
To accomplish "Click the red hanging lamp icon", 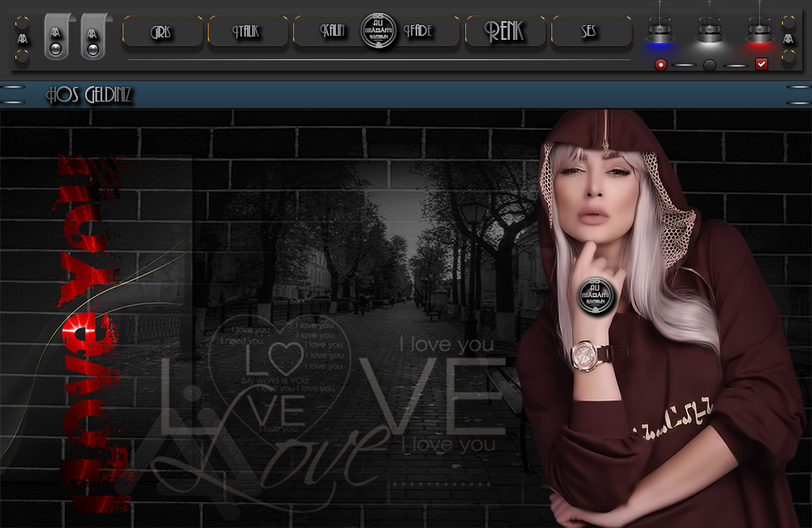I will pos(759,32).
